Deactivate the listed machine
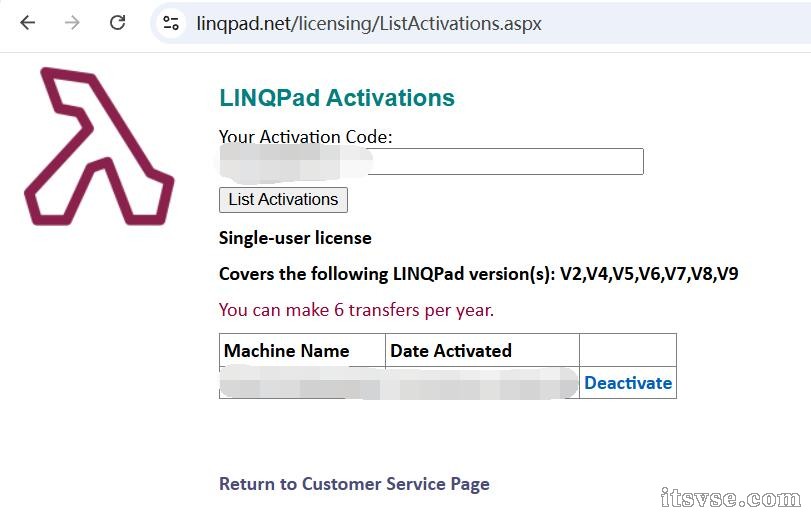 [x=628, y=383]
